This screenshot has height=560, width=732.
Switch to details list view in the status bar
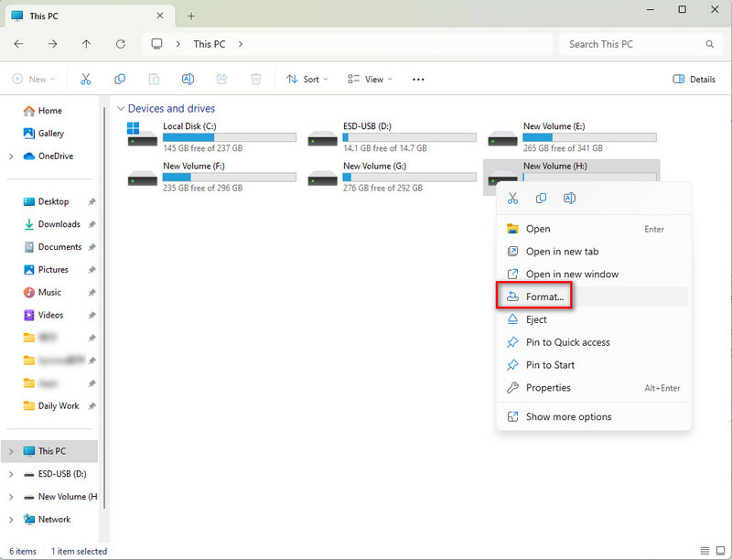(705, 551)
